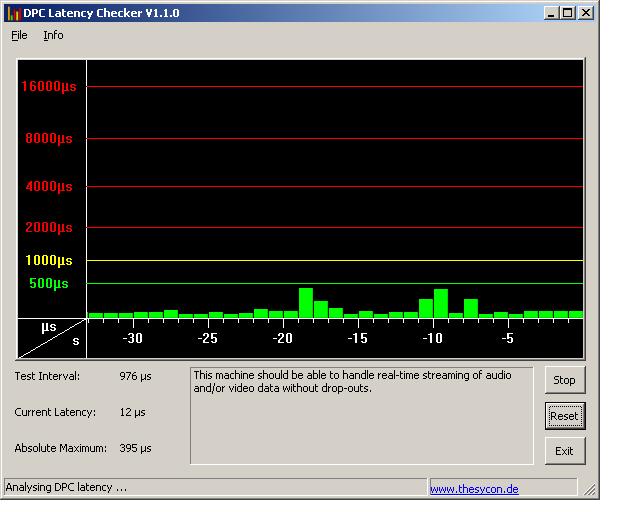Click the Test Interval value 976 µs
This screenshot has width=640, height=512.
click(136, 376)
